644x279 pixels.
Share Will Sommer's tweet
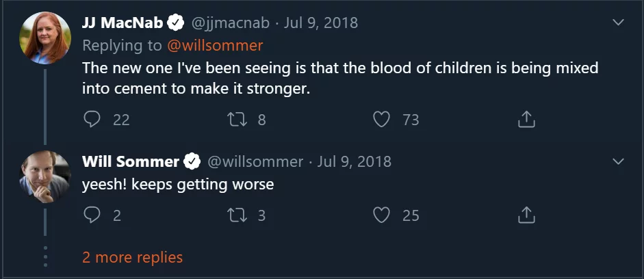click(x=526, y=215)
